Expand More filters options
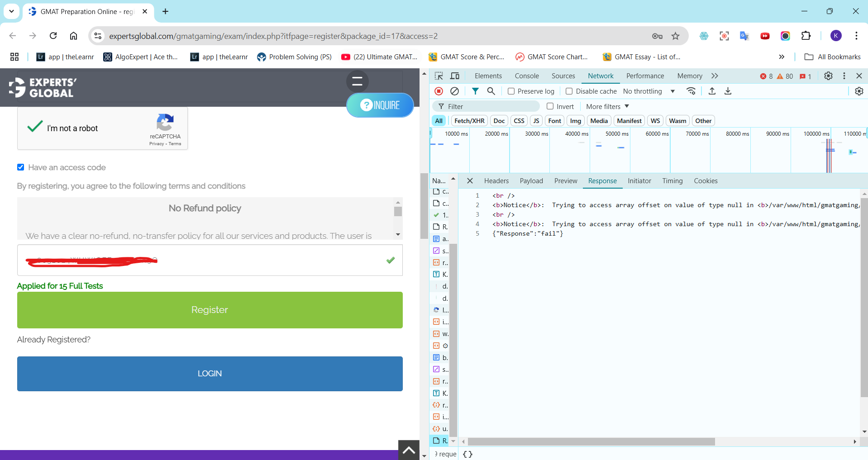868x460 pixels. [606, 106]
